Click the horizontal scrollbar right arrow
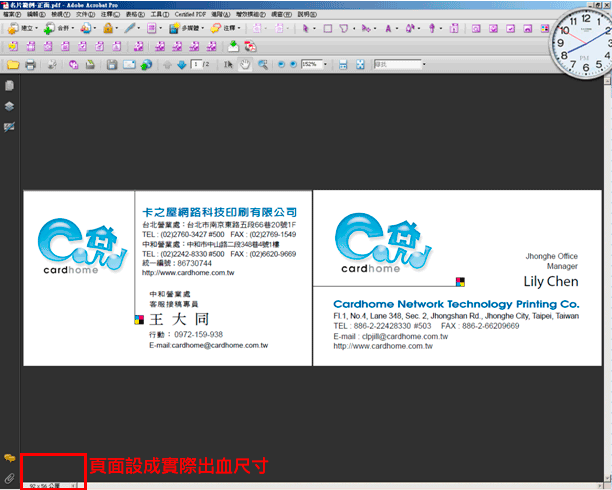The height and width of the screenshot is (490, 612). (600, 486)
